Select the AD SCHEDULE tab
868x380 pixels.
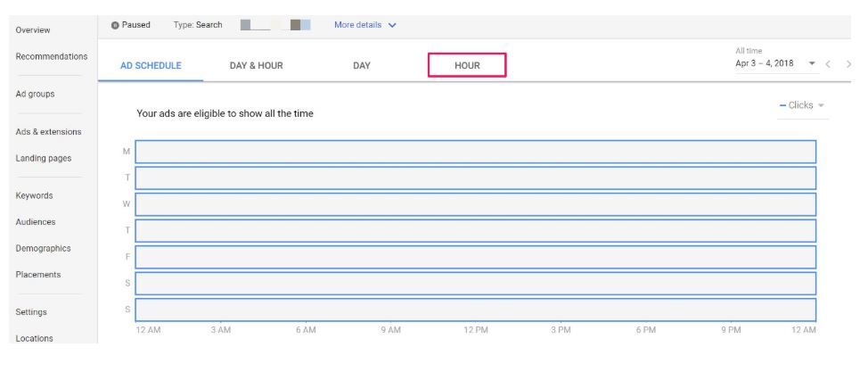tap(151, 65)
